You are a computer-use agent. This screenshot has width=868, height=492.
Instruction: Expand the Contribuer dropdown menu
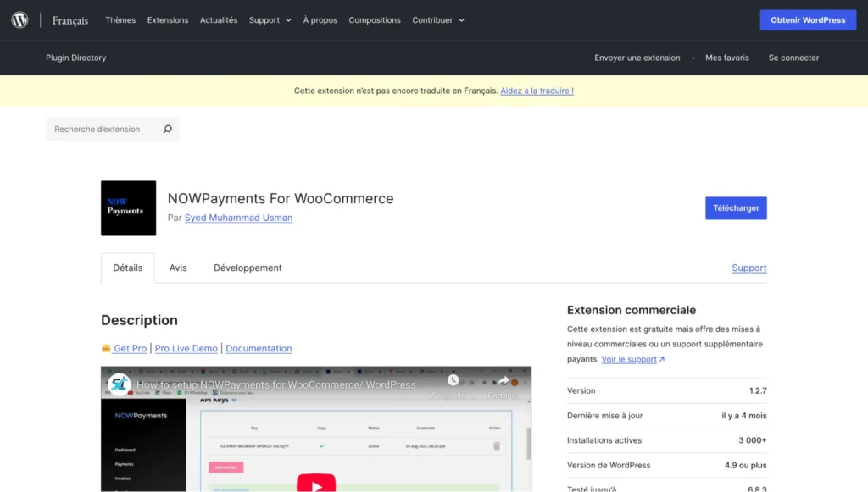437,19
